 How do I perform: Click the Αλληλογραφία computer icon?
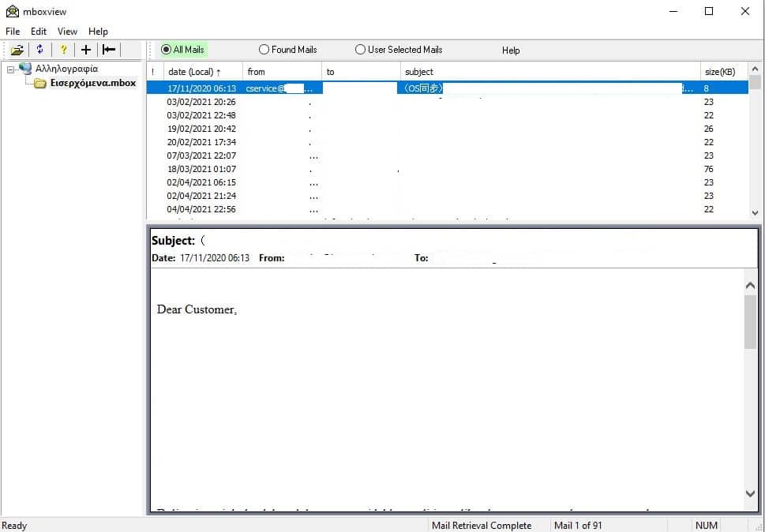(25, 69)
